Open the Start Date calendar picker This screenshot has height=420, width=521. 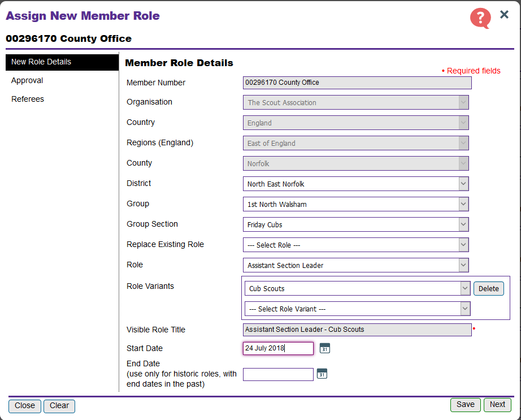(x=324, y=348)
